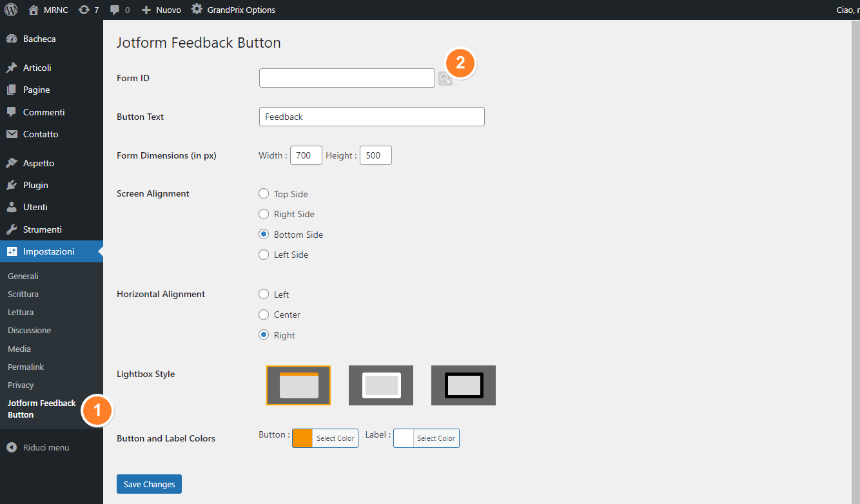Open the Scrittura settings submenu item
Image resolution: width=860 pixels, height=504 pixels.
pos(23,294)
